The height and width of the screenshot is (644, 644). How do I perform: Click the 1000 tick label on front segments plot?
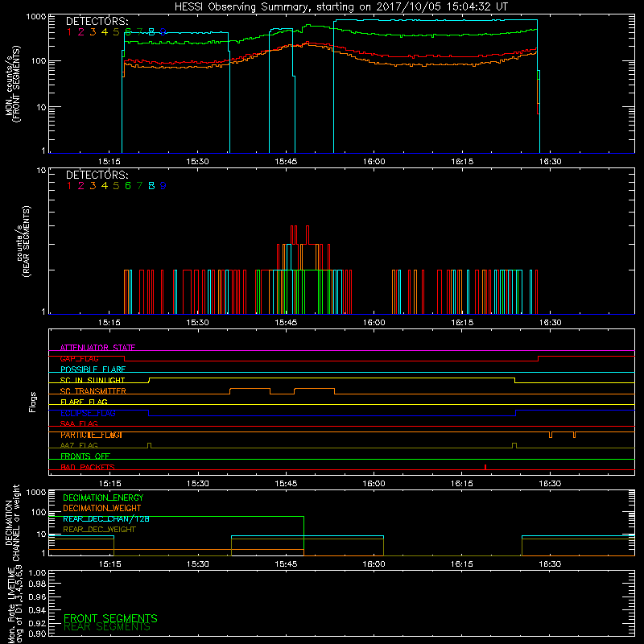point(36,17)
